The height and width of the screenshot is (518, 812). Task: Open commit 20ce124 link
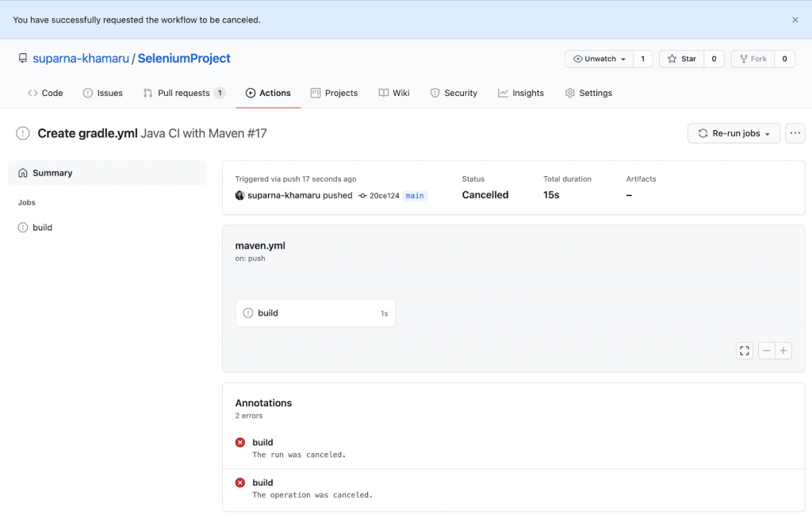tap(385, 195)
